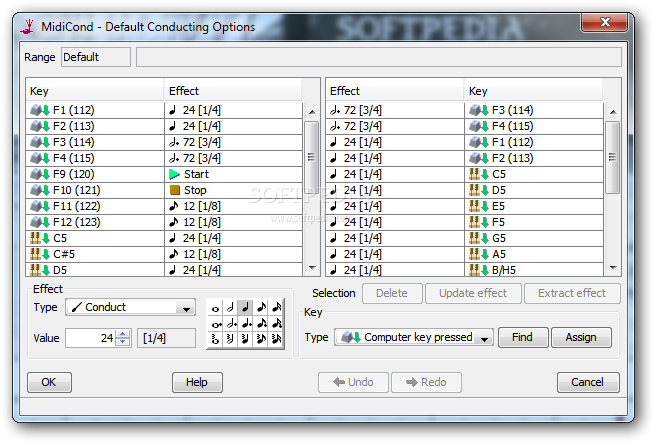The width and height of the screenshot is (655, 443).
Task: Pick the triplet half note
Action: click(230, 339)
